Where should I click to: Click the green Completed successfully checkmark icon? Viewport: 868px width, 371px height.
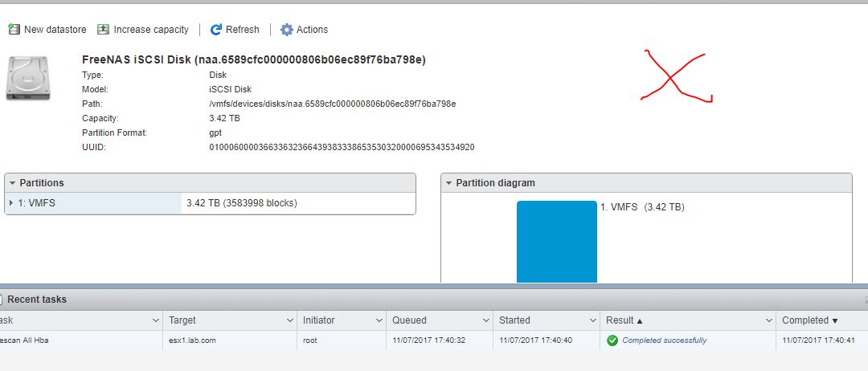[x=612, y=340]
